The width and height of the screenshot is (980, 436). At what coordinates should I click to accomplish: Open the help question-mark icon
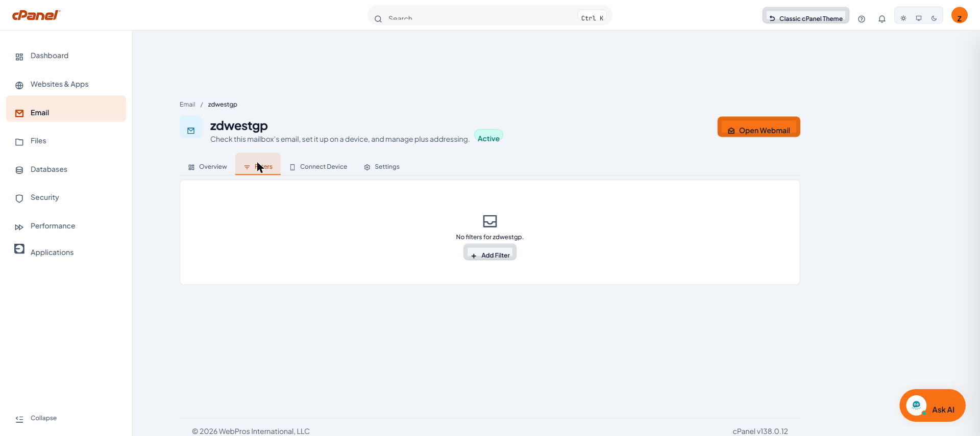click(x=862, y=19)
